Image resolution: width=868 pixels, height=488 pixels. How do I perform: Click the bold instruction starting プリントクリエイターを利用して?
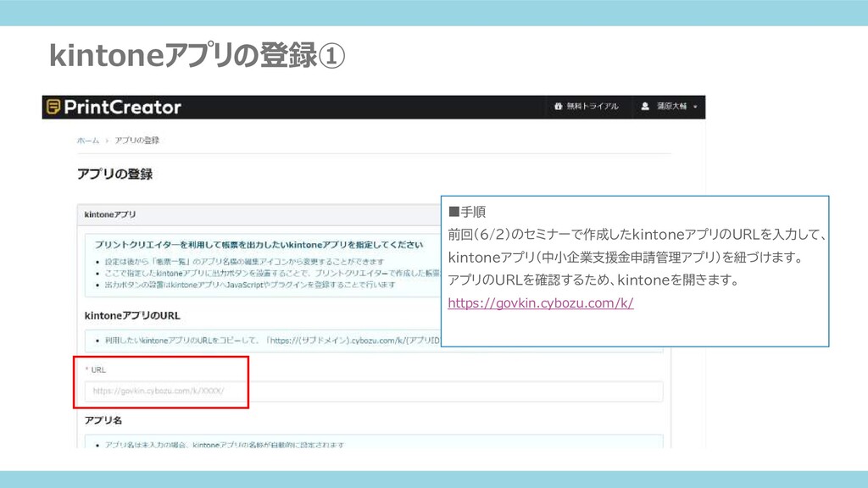tap(259, 245)
